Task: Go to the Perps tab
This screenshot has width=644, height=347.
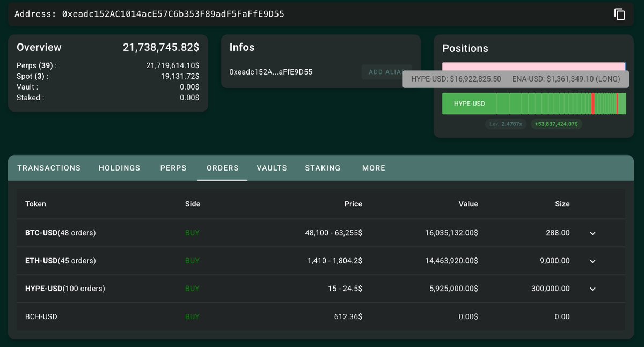Action: [173, 168]
